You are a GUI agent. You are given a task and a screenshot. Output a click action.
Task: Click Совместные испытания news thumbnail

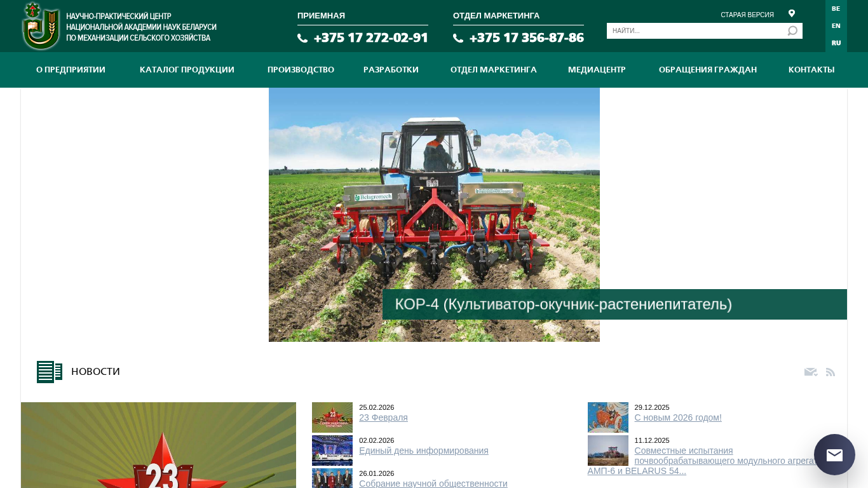pos(608,451)
